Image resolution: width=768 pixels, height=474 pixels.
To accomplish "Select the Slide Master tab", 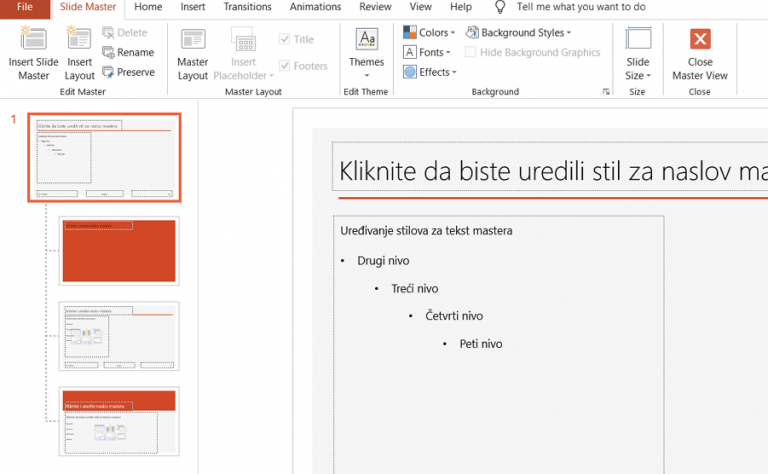I will (88, 7).
